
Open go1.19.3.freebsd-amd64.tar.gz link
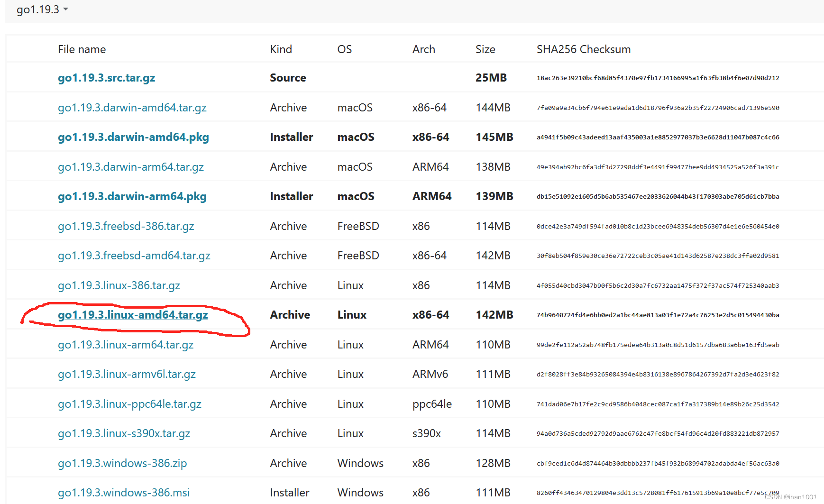(x=134, y=256)
